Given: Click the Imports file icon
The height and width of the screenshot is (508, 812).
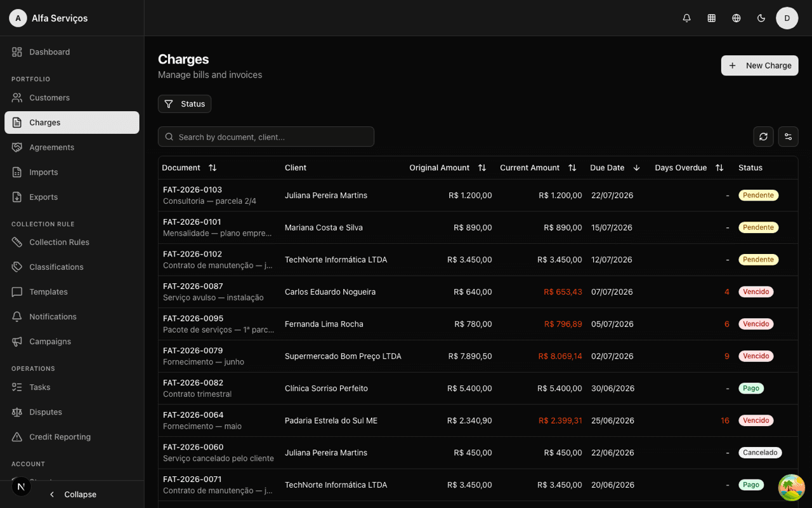Looking at the screenshot, I should tap(17, 172).
